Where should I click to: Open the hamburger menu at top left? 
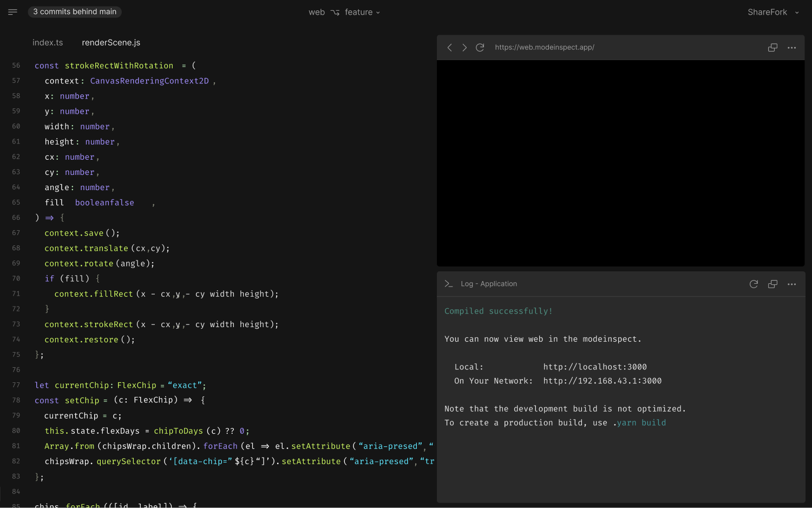[x=12, y=12]
